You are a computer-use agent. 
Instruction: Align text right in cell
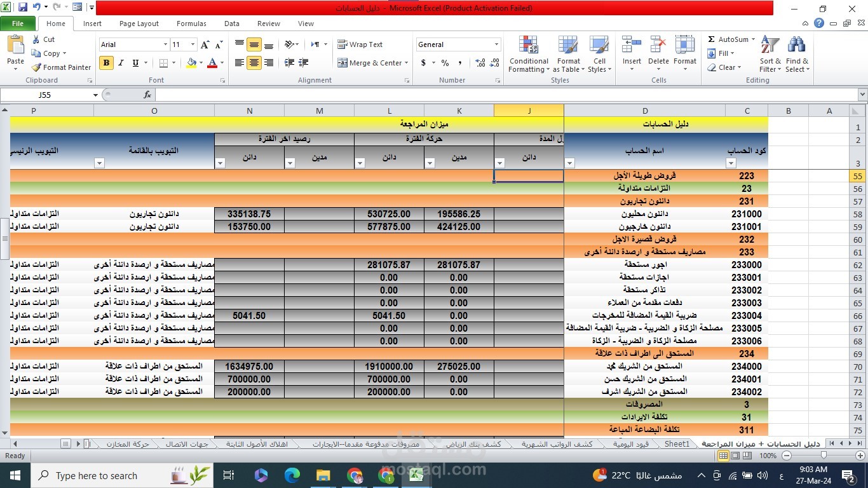tap(269, 63)
